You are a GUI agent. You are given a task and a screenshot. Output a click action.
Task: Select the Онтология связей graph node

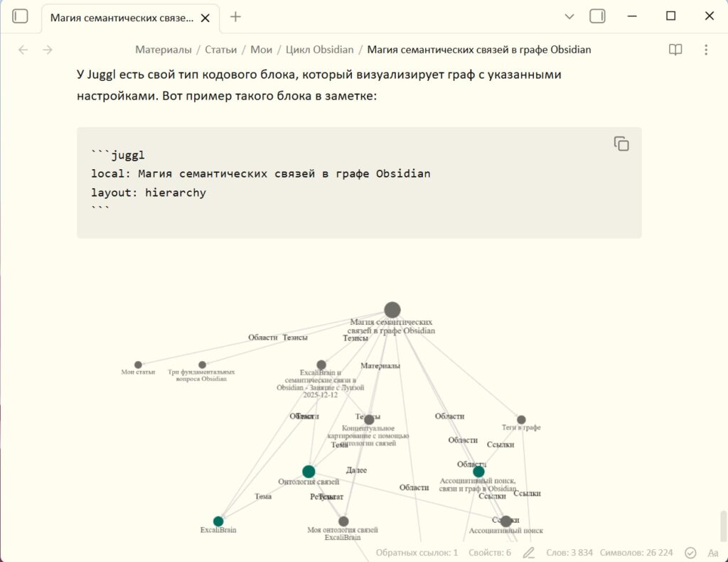tap(309, 471)
